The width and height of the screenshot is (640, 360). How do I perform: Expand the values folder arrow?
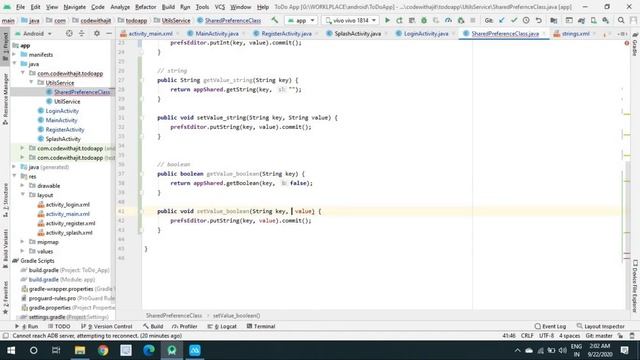[23, 251]
